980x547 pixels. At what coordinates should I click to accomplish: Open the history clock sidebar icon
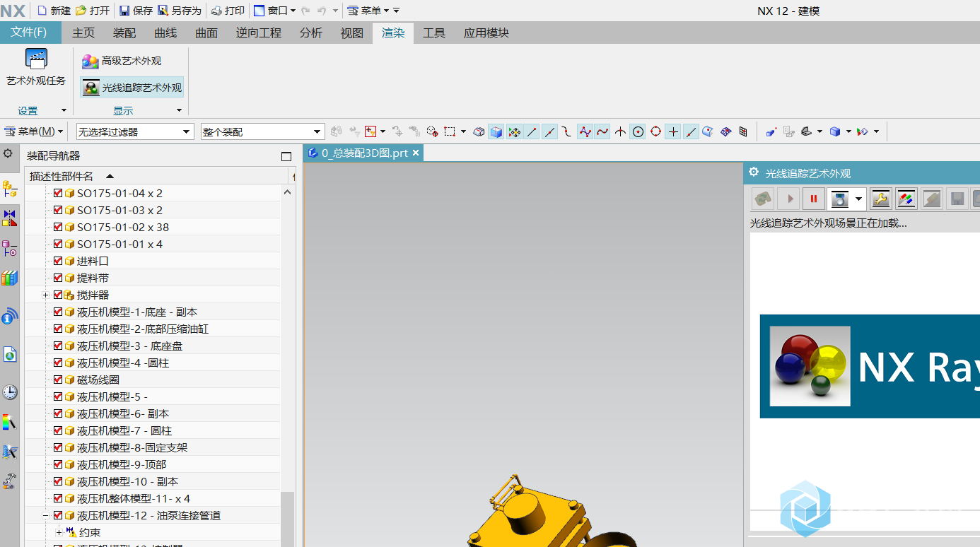coord(10,392)
